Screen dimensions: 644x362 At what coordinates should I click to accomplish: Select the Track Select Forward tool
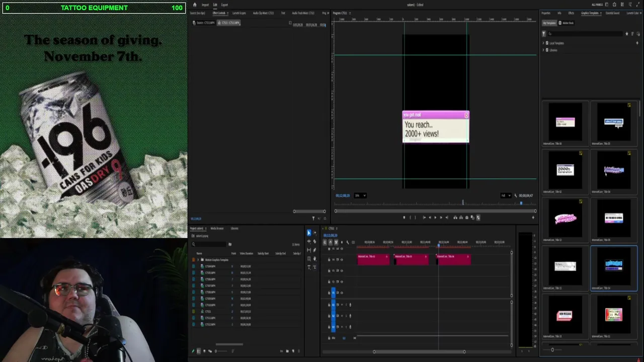pyautogui.click(x=314, y=233)
